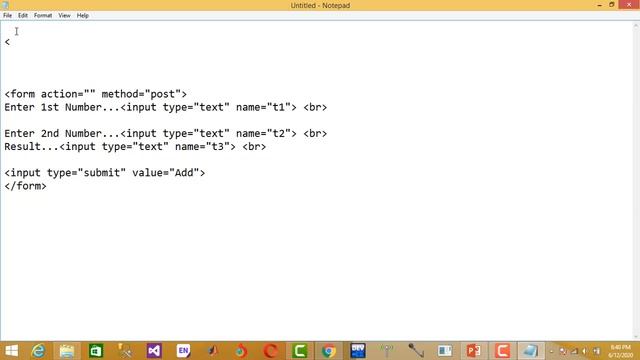This screenshot has width=640, height=360.
Task: Click the lone '<' character line
Action: coord(7,42)
